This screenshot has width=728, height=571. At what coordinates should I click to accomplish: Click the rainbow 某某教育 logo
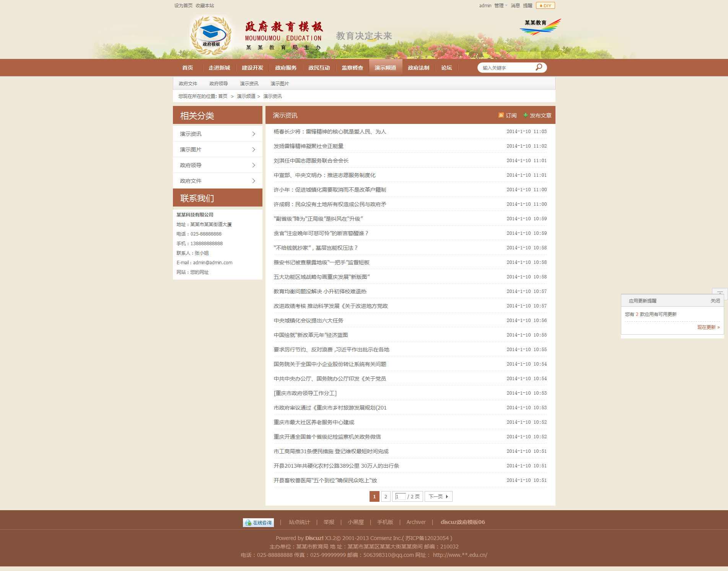(x=540, y=26)
